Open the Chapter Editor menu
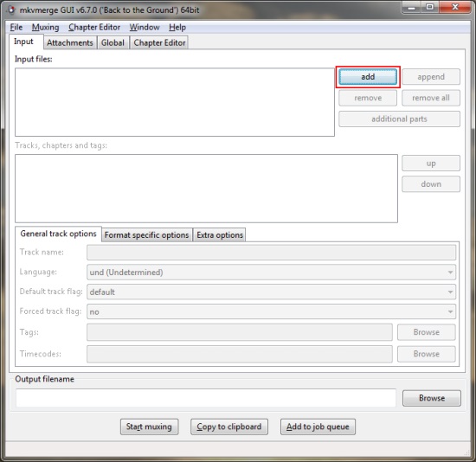 click(x=94, y=28)
